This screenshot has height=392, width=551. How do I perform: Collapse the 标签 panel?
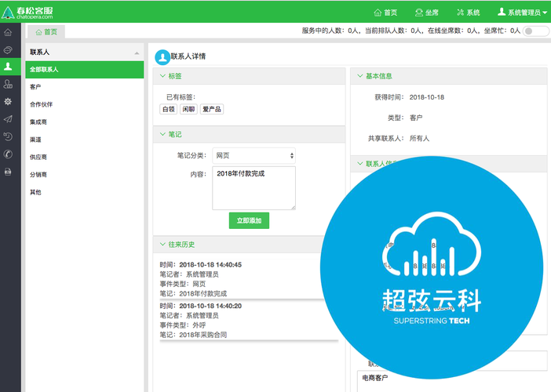point(162,76)
